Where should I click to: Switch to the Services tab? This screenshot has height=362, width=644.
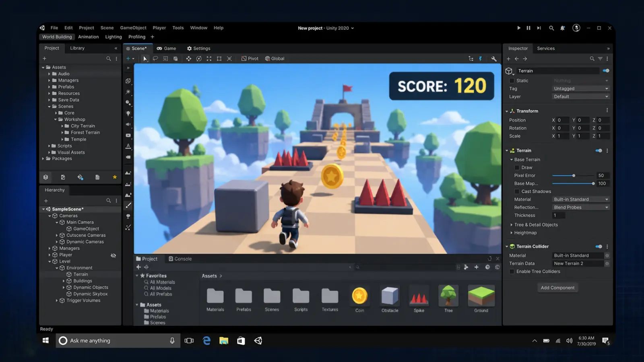[x=546, y=48]
